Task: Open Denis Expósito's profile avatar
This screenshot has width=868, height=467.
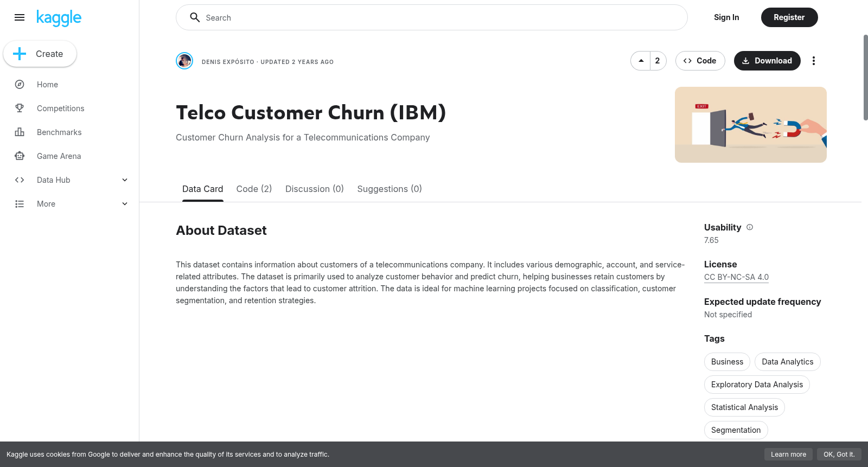Action: pos(184,61)
